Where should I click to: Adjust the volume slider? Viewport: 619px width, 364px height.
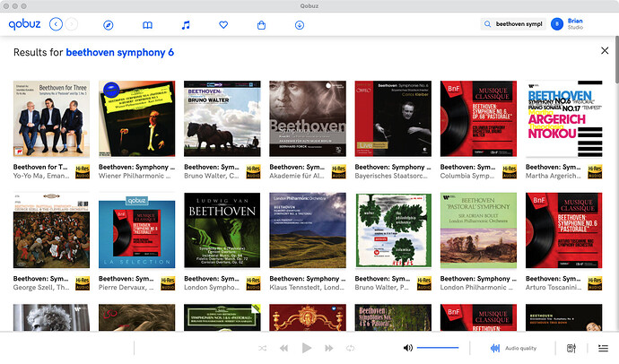coord(438,348)
